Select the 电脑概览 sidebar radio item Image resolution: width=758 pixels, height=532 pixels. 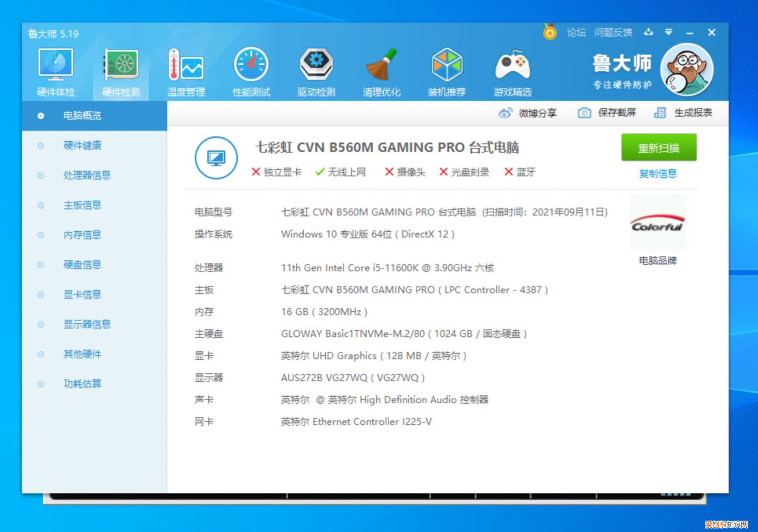tap(82, 116)
